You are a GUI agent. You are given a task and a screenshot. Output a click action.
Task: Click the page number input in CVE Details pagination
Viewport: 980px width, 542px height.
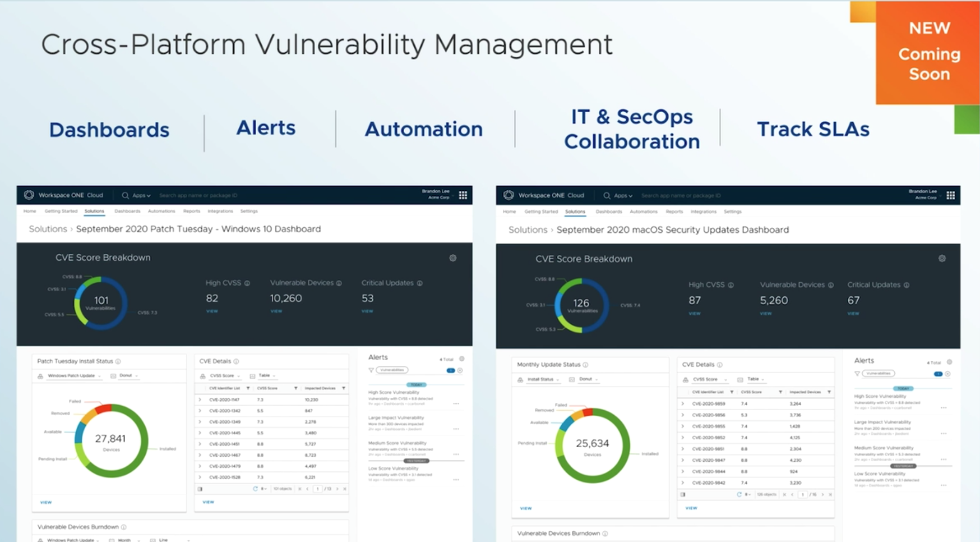click(x=317, y=488)
